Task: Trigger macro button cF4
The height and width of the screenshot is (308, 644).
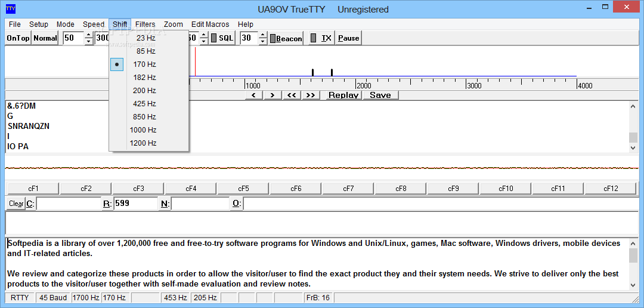Action: point(191,189)
